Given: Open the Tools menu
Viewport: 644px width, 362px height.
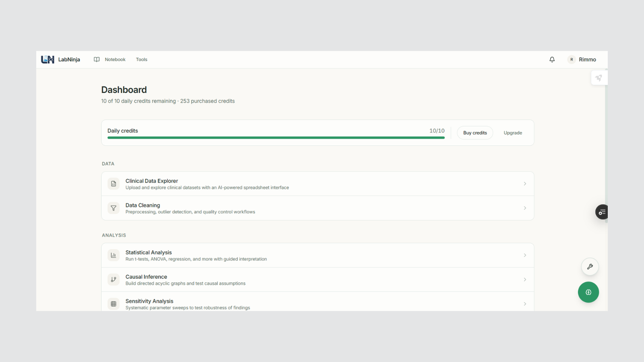Looking at the screenshot, I should point(141,59).
